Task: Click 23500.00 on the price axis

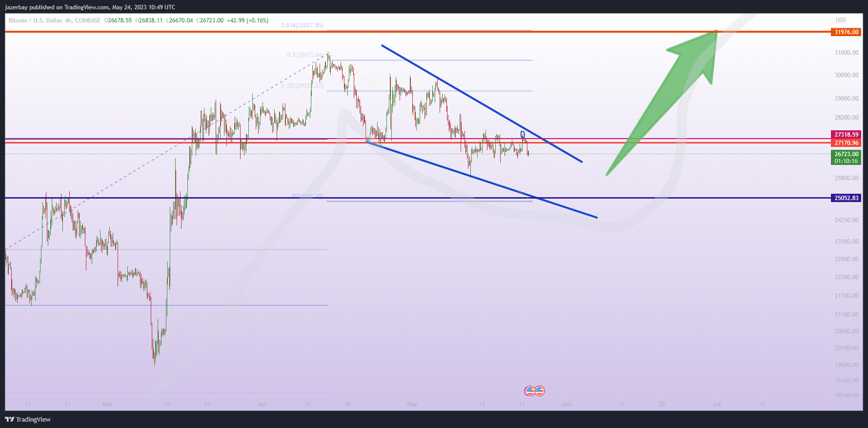Action: pyautogui.click(x=847, y=242)
